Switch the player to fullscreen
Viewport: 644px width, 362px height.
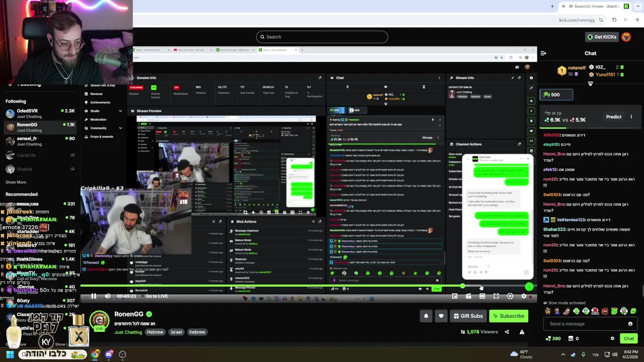(496, 296)
